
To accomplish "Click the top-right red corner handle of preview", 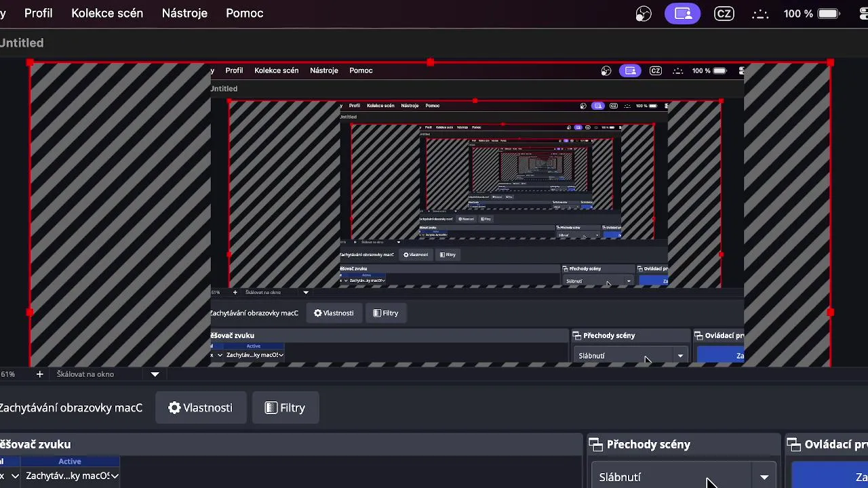I will pyautogui.click(x=831, y=63).
